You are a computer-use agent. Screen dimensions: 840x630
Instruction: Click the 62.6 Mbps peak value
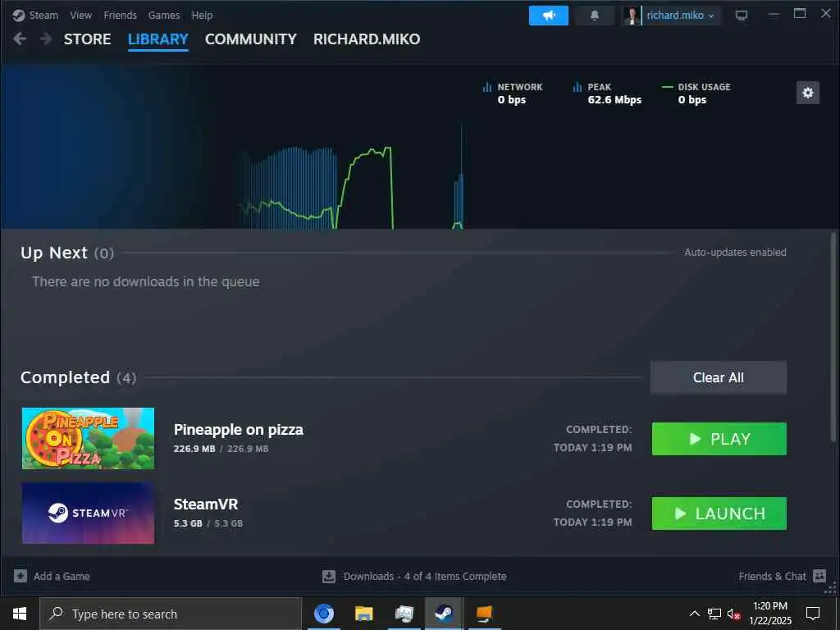pyautogui.click(x=614, y=99)
